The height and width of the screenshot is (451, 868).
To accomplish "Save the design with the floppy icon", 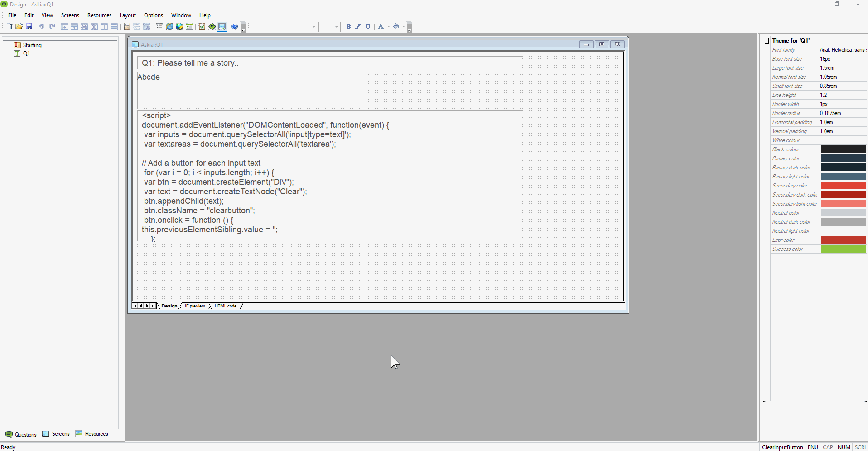I will [29, 27].
